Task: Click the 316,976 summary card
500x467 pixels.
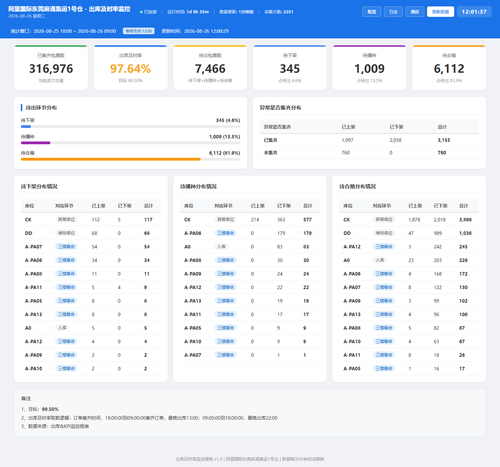Action: [51, 68]
